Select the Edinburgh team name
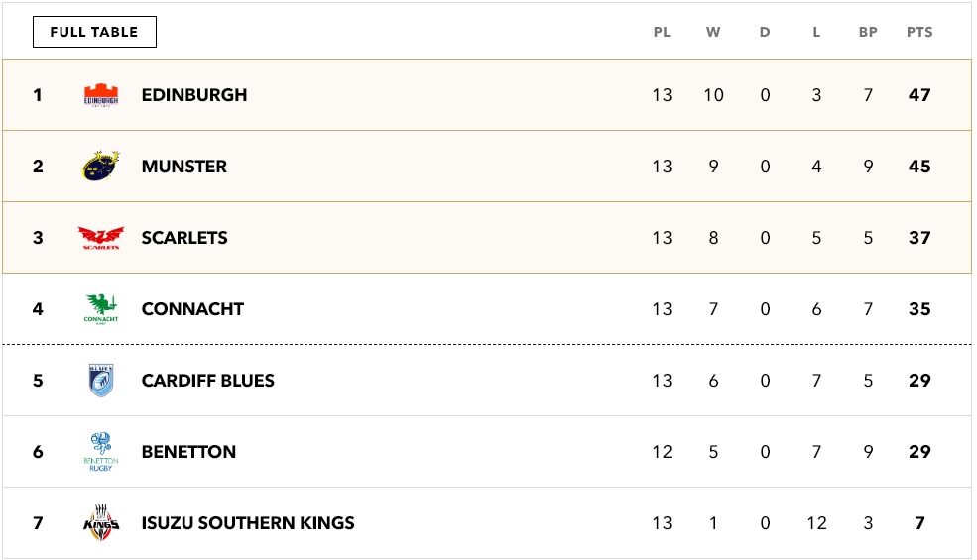 coord(194,95)
